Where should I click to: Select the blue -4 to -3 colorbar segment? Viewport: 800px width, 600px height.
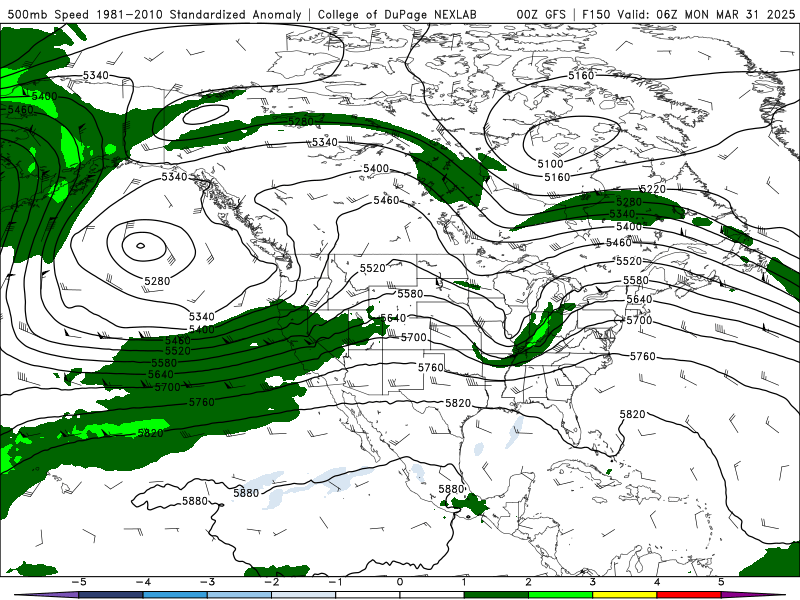coord(175,595)
